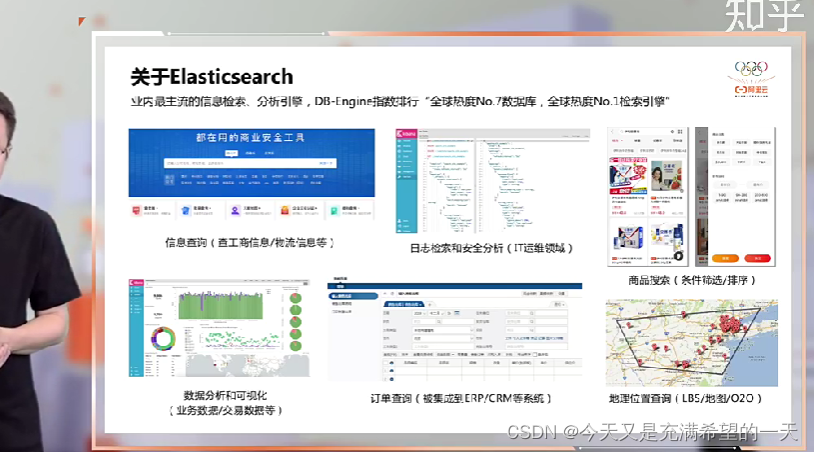Click the green icon under the blue search page

[x=334, y=210]
